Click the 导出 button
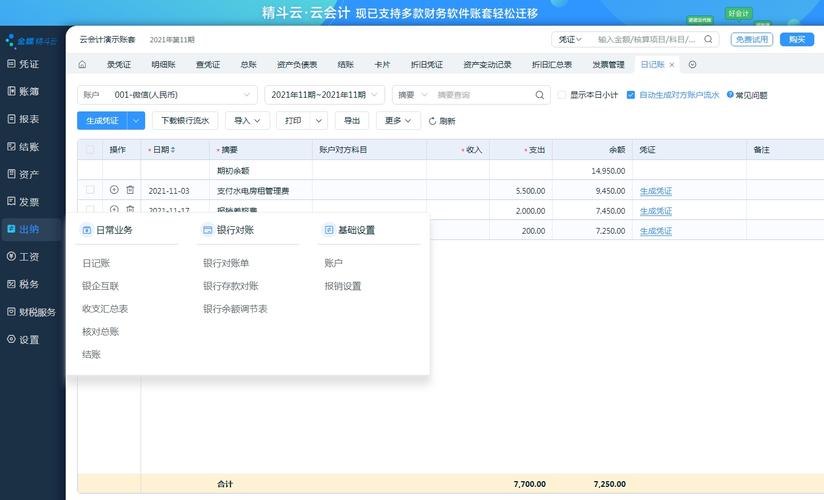This screenshot has width=824, height=500. 352,120
